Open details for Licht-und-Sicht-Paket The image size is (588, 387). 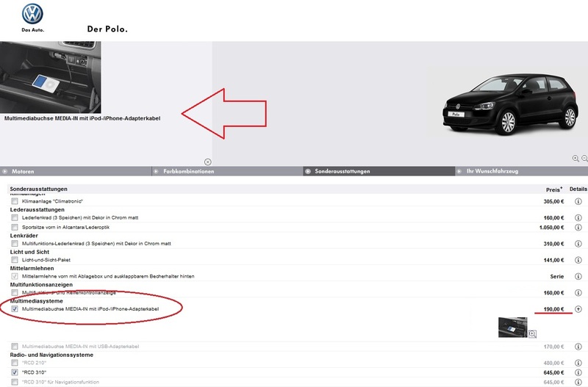pyautogui.click(x=578, y=260)
